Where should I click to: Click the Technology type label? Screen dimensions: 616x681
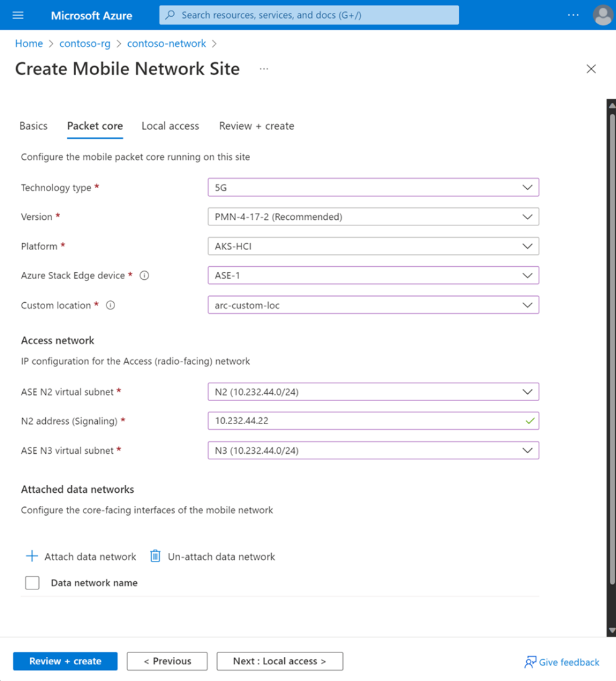[x=56, y=188]
